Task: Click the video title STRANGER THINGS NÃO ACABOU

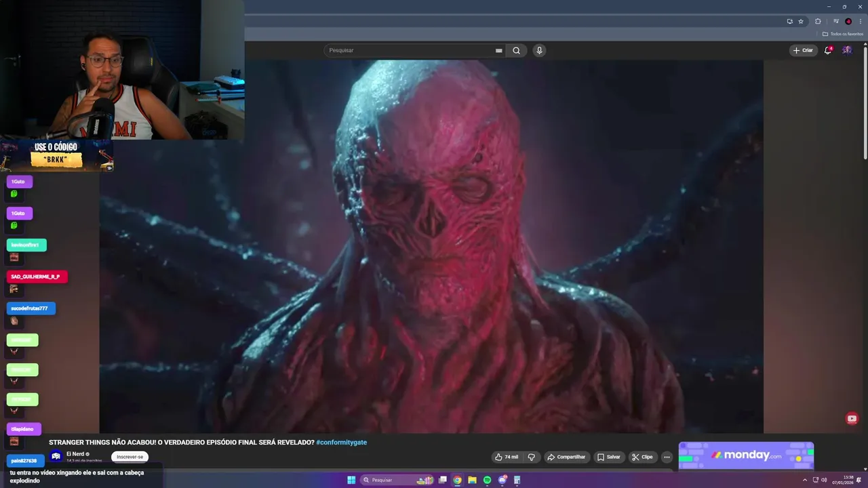Action: coord(182,442)
